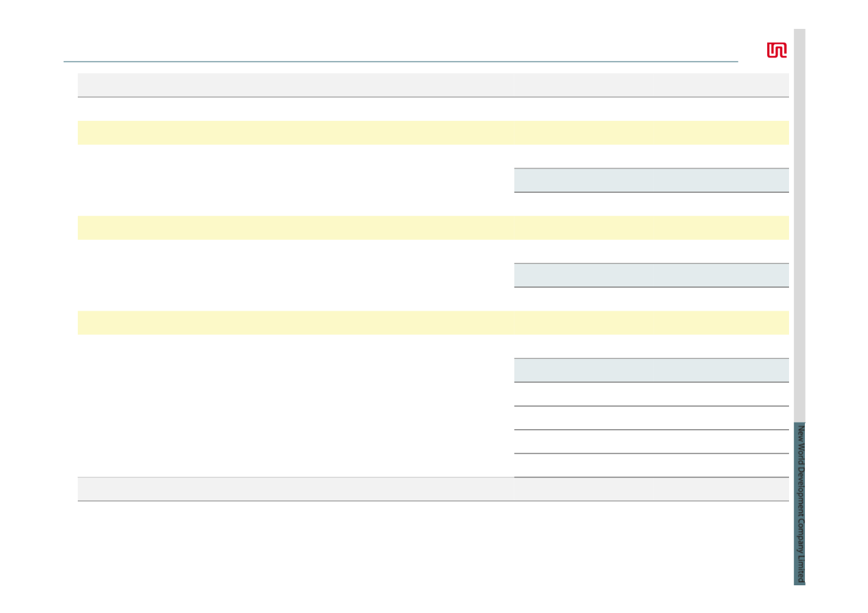Click the lowest yellow highlighted table row
This screenshot has width=868, height=613.
tap(433, 322)
